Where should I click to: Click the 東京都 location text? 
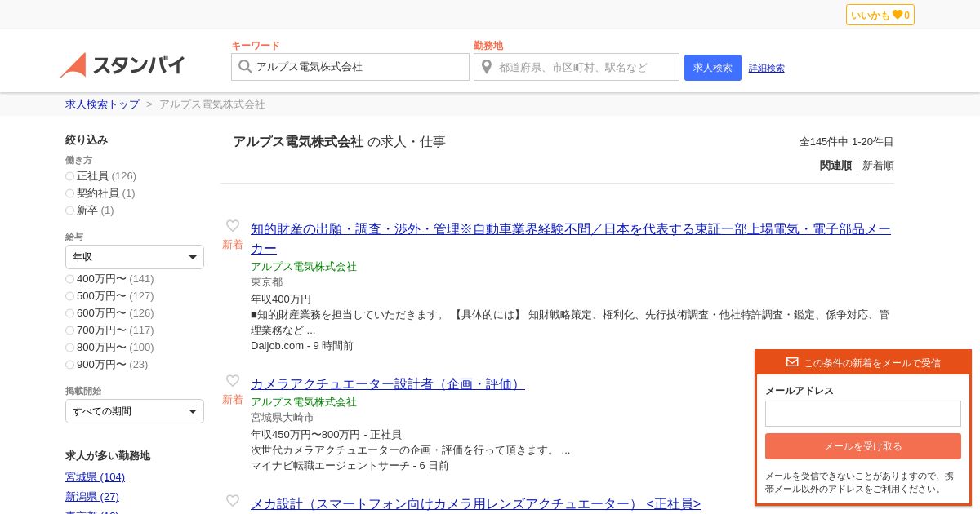click(266, 282)
